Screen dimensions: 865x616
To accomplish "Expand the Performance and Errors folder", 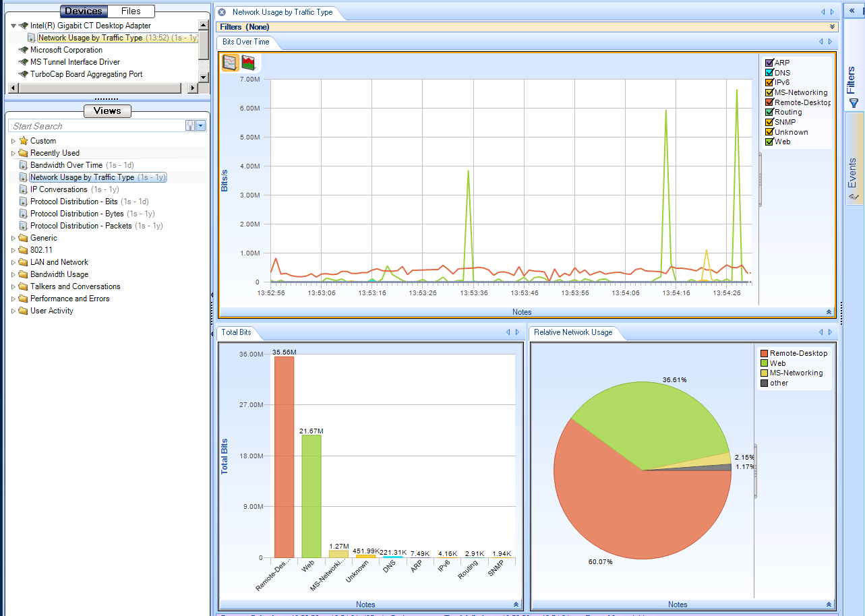I will point(13,299).
